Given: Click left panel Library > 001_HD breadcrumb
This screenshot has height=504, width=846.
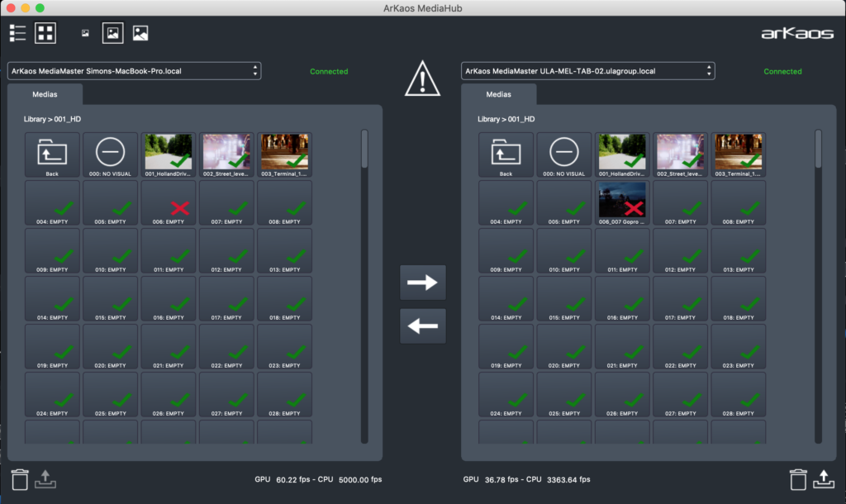Looking at the screenshot, I should coord(52,119).
